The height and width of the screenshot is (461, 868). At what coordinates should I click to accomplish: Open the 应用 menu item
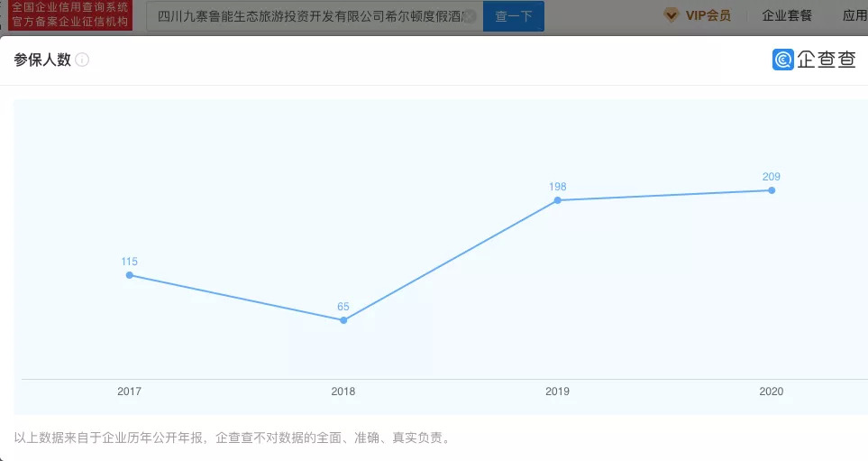(x=854, y=15)
